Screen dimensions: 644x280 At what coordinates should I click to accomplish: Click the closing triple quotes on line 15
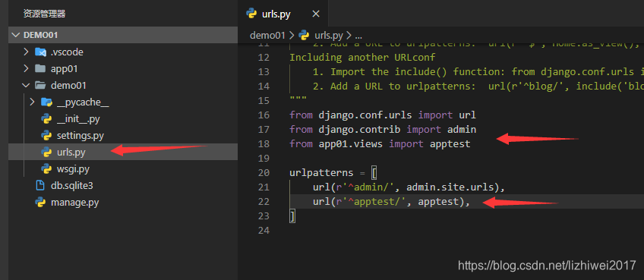tap(298, 99)
